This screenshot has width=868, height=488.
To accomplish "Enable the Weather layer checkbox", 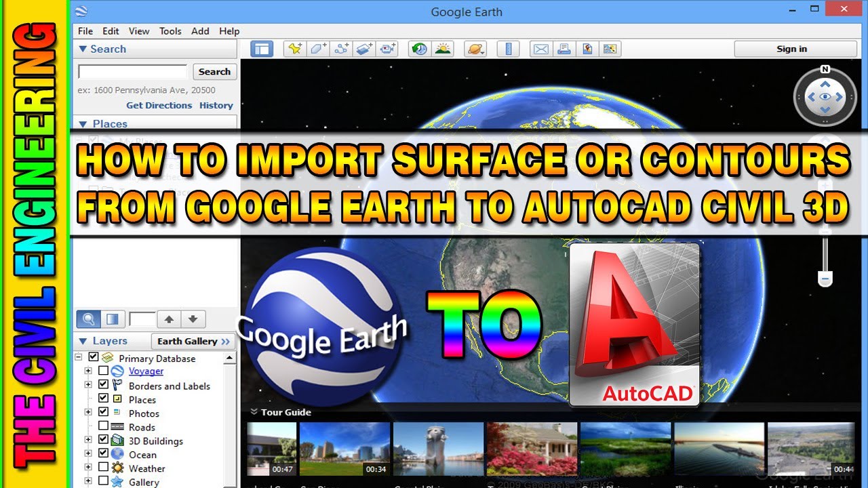I will click(103, 467).
